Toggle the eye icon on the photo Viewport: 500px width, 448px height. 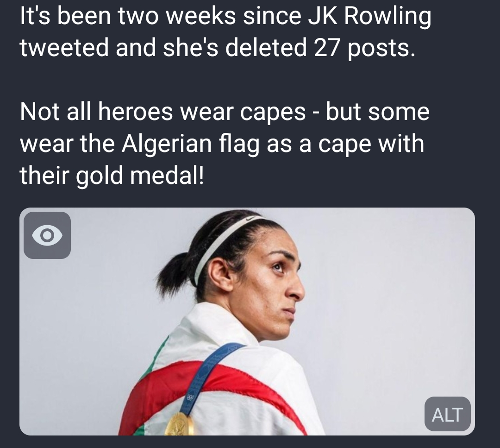point(47,235)
